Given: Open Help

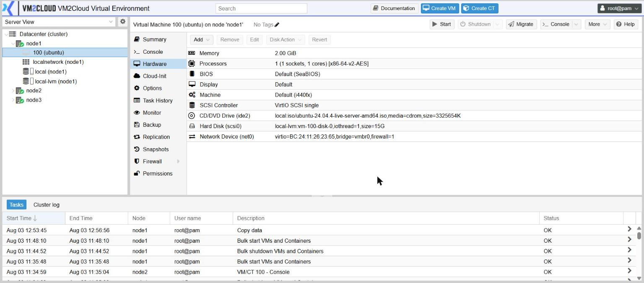Looking at the screenshot, I should 625,24.
